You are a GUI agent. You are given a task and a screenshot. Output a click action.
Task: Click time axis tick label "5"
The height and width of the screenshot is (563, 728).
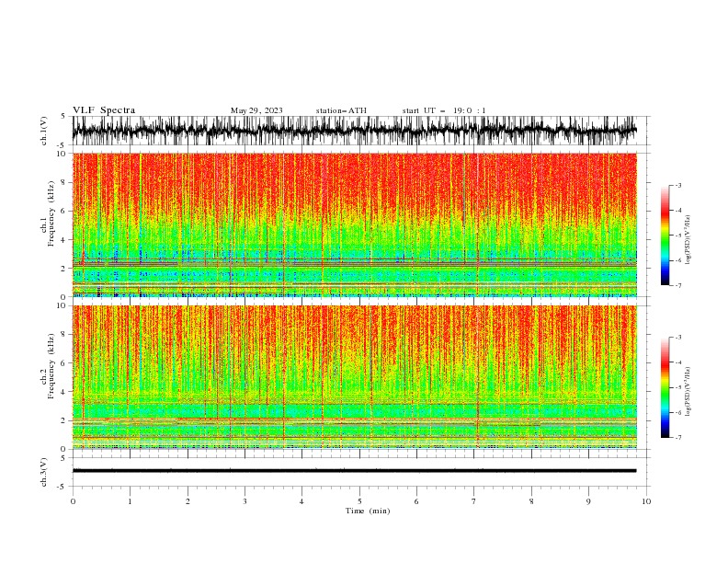[x=359, y=501]
